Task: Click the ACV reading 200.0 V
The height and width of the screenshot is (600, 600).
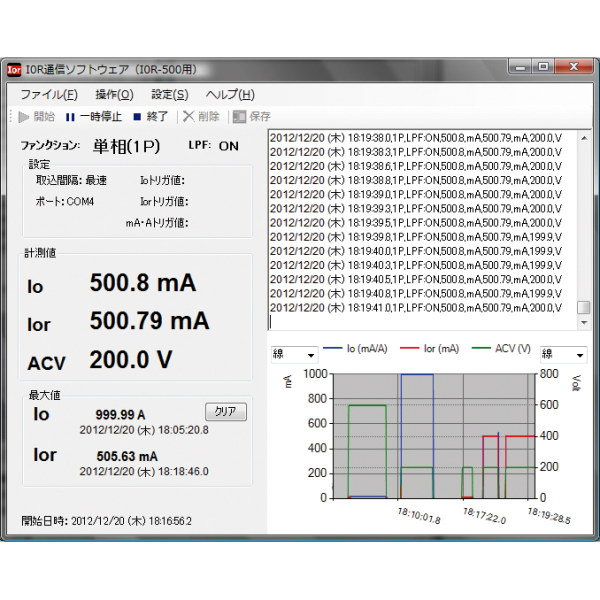Action: coord(131,359)
